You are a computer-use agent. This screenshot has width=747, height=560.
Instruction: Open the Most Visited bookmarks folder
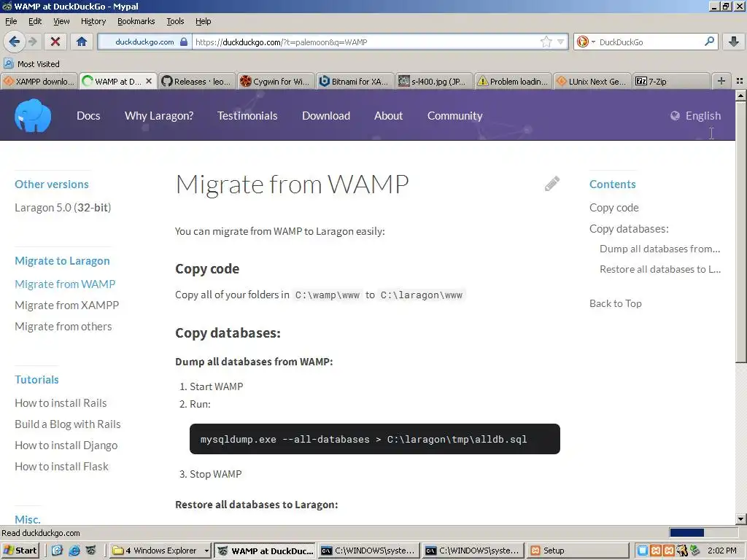click(32, 64)
